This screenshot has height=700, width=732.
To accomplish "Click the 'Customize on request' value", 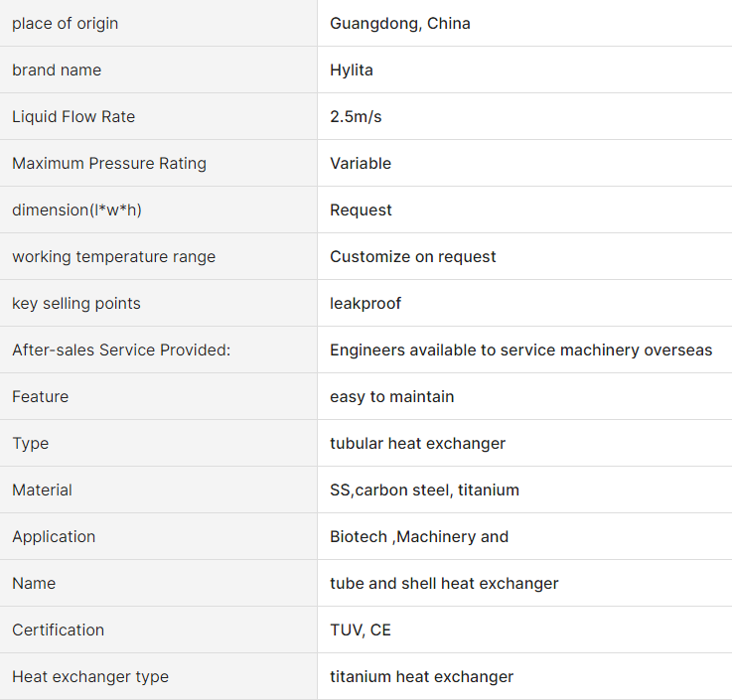I will click(x=413, y=256).
